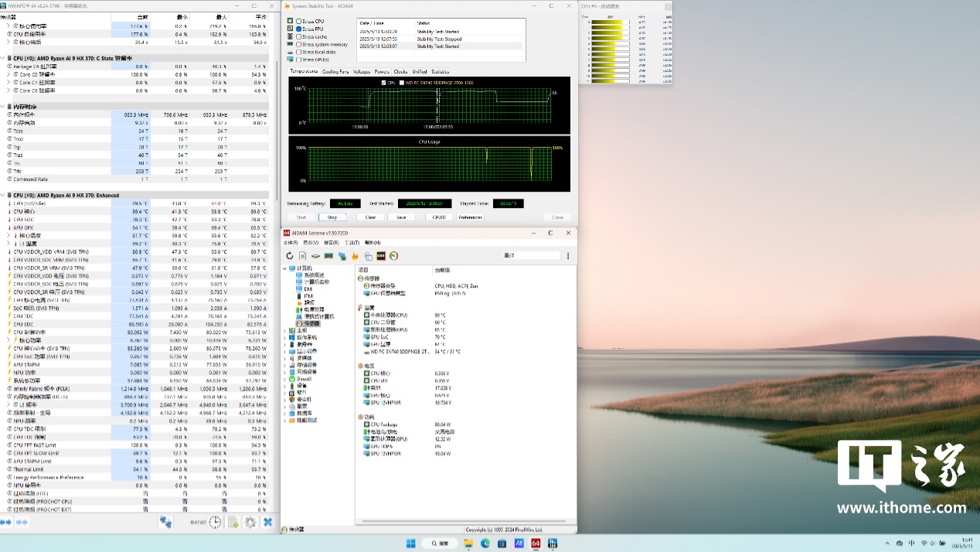Image resolution: width=980 pixels, height=552 pixels.
Task: Uncheck the Stress FPU checkbox
Action: click(x=299, y=29)
